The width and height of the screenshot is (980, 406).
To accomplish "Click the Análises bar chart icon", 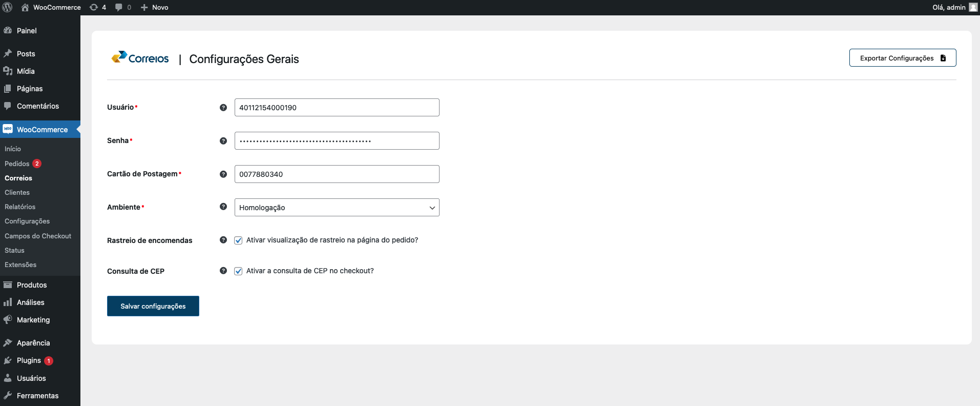I will coord(8,302).
